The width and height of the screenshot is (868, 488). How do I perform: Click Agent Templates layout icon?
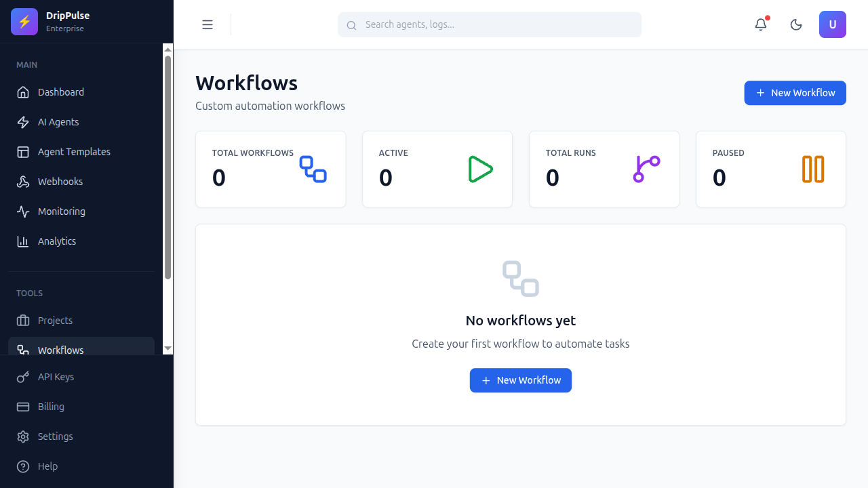tap(23, 152)
